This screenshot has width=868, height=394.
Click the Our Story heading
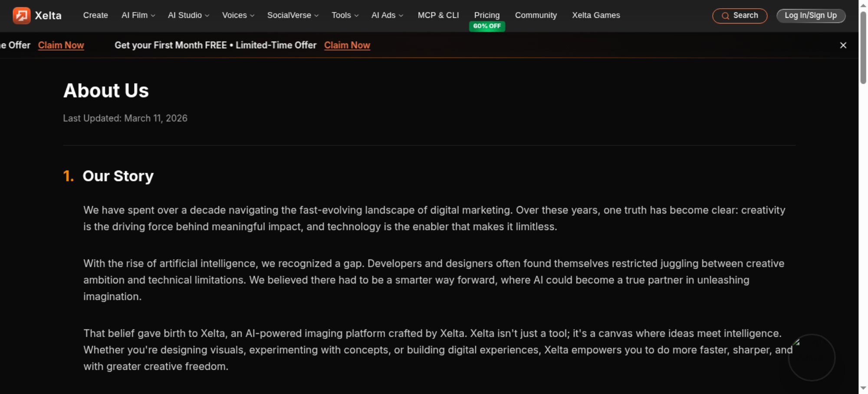coord(118,176)
